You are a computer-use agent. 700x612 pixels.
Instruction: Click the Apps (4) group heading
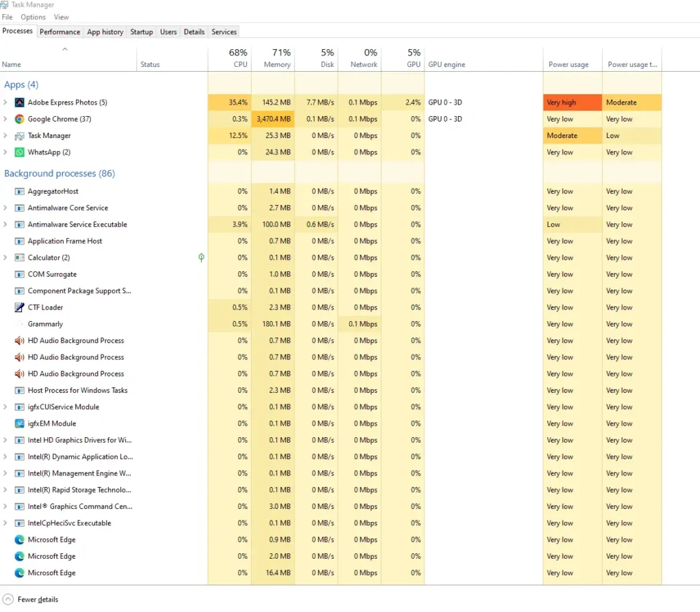click(x=21, y=85)
